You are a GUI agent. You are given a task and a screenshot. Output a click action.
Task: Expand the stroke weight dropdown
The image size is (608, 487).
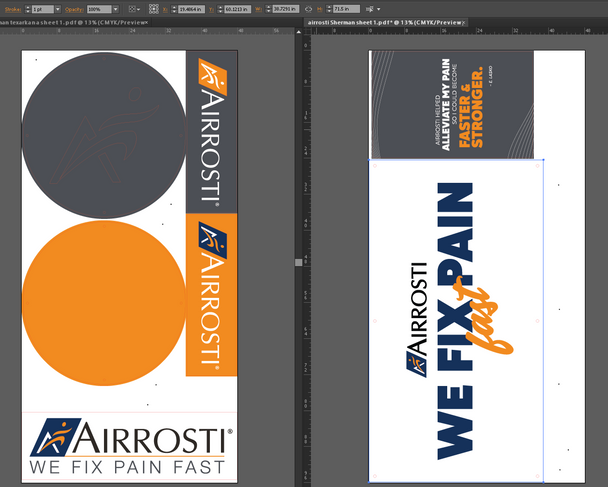pyautogui.click(x=56, y=9)
